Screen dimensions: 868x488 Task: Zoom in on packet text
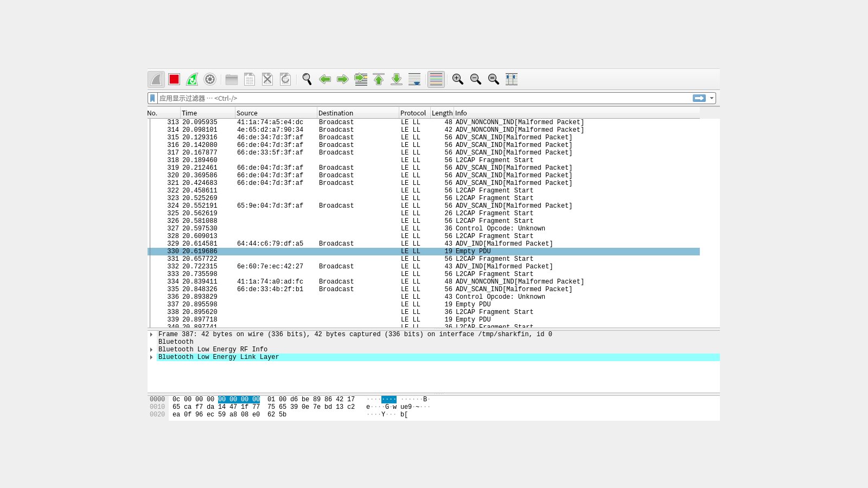click(458, 79)
